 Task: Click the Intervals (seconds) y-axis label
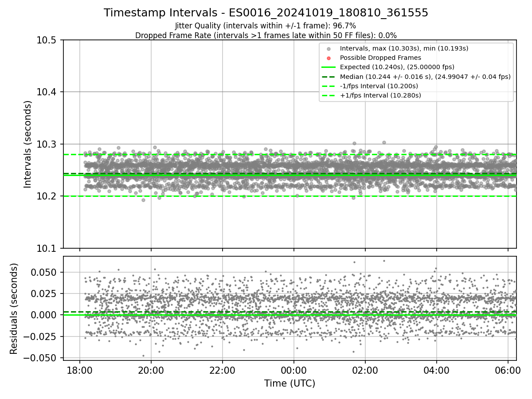pos(28,144)
